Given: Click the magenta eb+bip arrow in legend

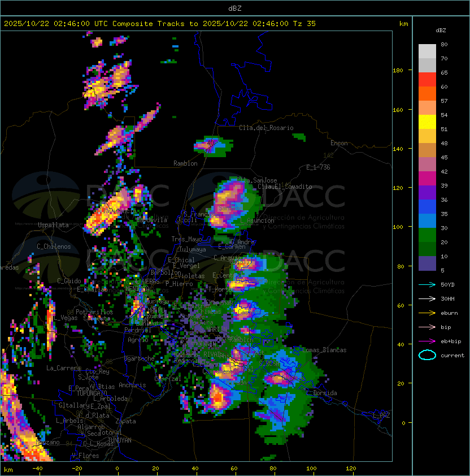Looking at the screenshot, I should click(427, 341).
